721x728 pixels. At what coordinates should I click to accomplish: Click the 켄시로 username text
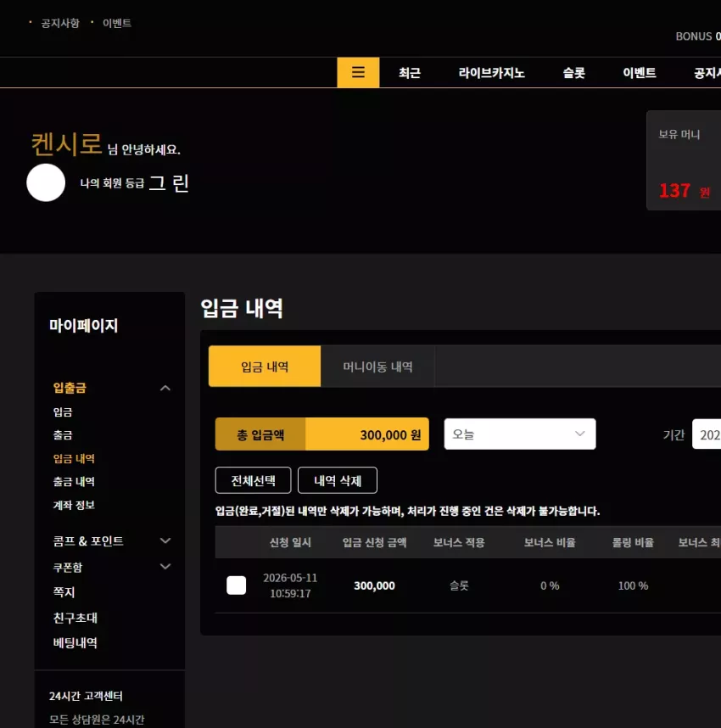pos(66,144)
